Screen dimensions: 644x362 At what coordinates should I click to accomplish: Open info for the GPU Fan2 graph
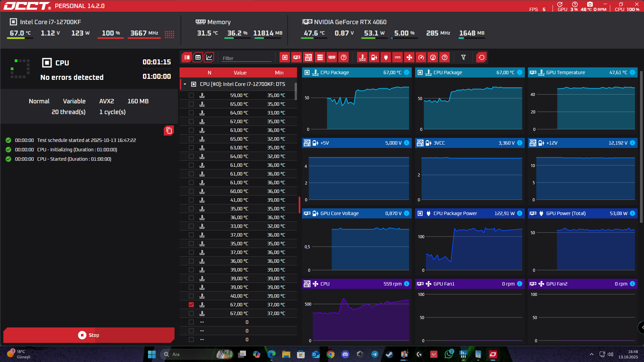tap(632, 284)
